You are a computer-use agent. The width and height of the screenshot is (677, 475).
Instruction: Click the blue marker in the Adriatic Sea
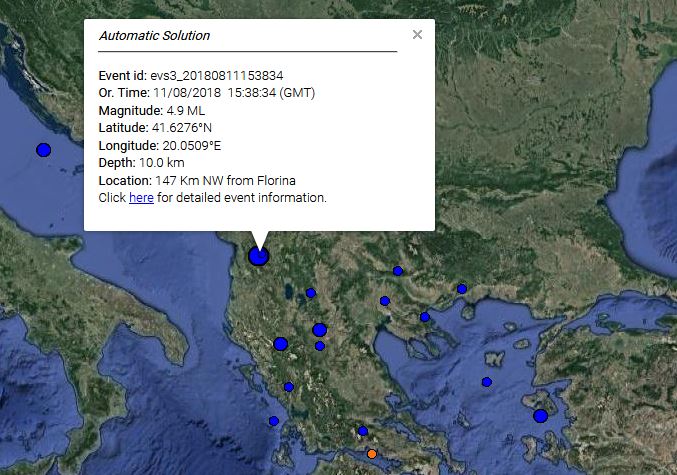tap(44, 150)
